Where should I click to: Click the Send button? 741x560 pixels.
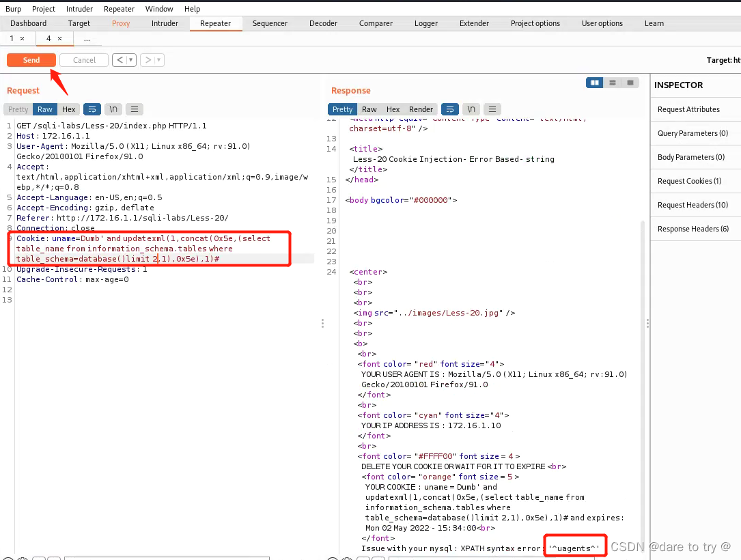[31, 60]
